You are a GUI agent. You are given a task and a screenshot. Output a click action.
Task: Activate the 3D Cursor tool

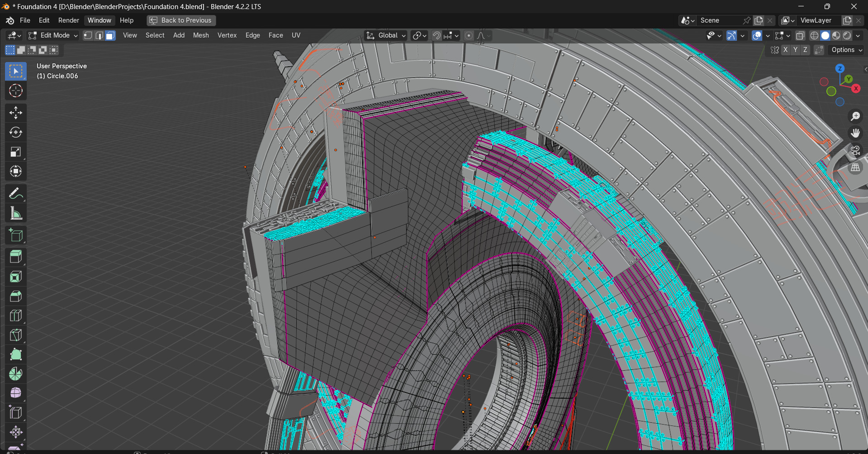16,91
